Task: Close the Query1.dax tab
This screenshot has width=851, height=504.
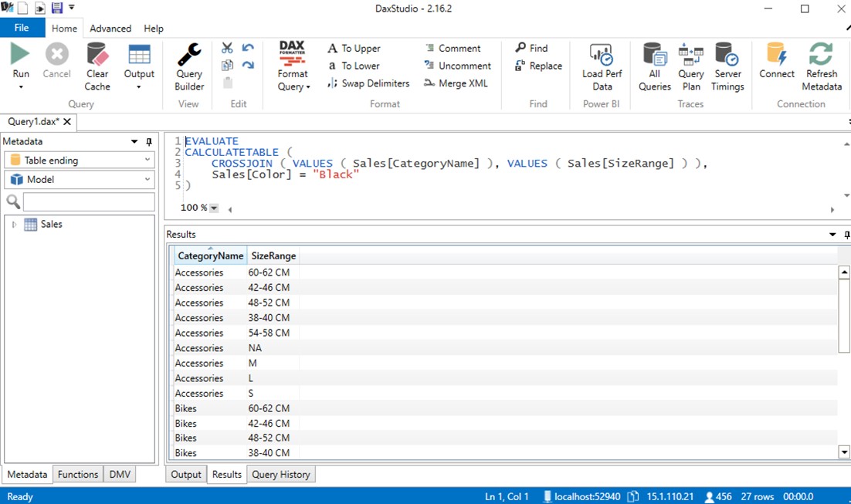Action: coord(67,121)
